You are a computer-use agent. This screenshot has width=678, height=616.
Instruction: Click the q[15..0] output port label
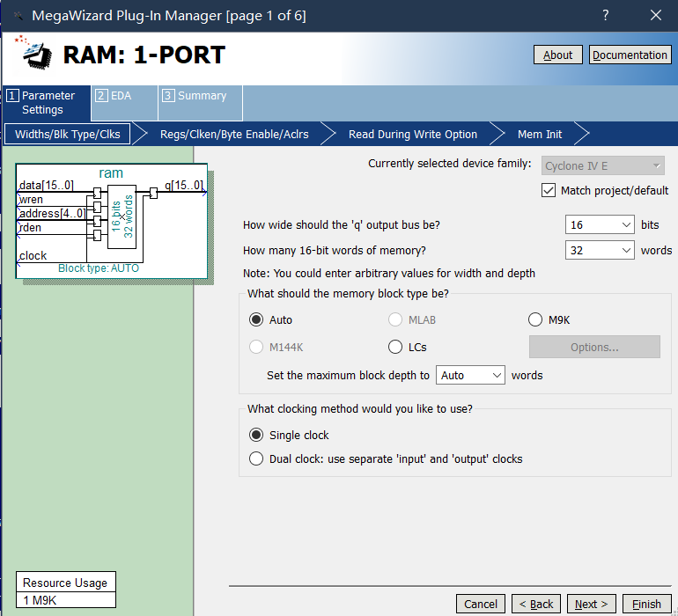pyautogui.click(x=184, y=186)
